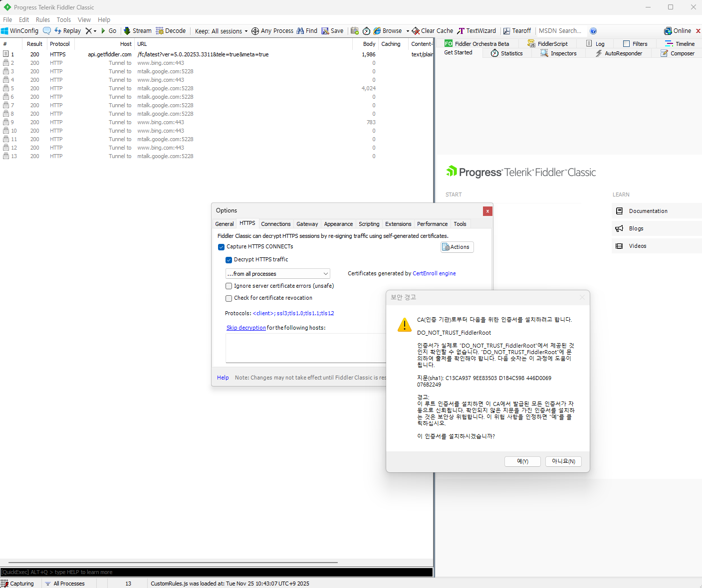Open the Log tab

coord(595,44)
